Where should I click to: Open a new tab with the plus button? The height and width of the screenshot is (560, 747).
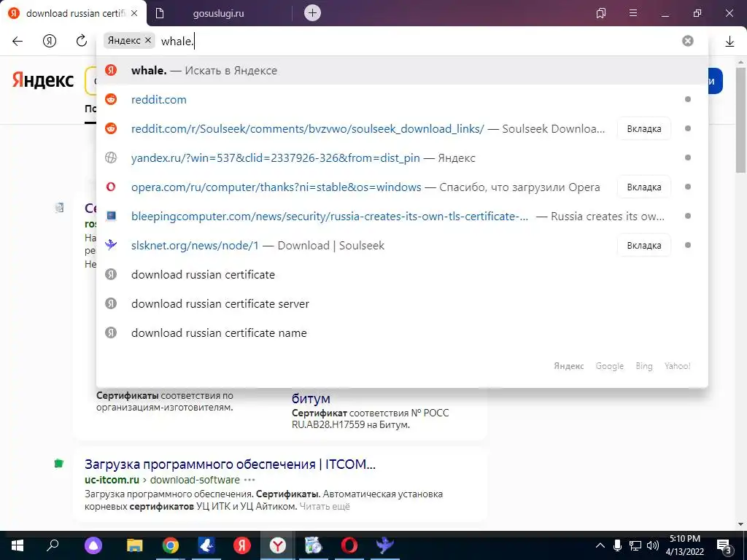(312, 13)
